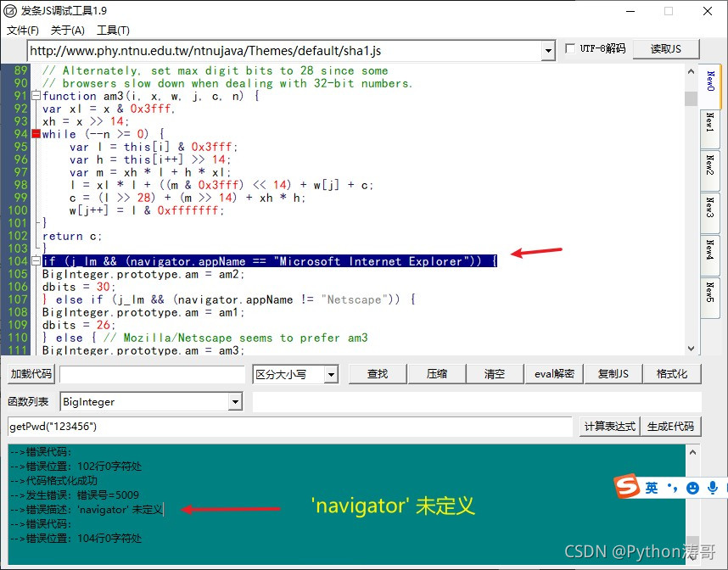Click the 读取JS button
The width and height of the screenshot is (728, 570).
pyautogui.click(x=666, y=48)
